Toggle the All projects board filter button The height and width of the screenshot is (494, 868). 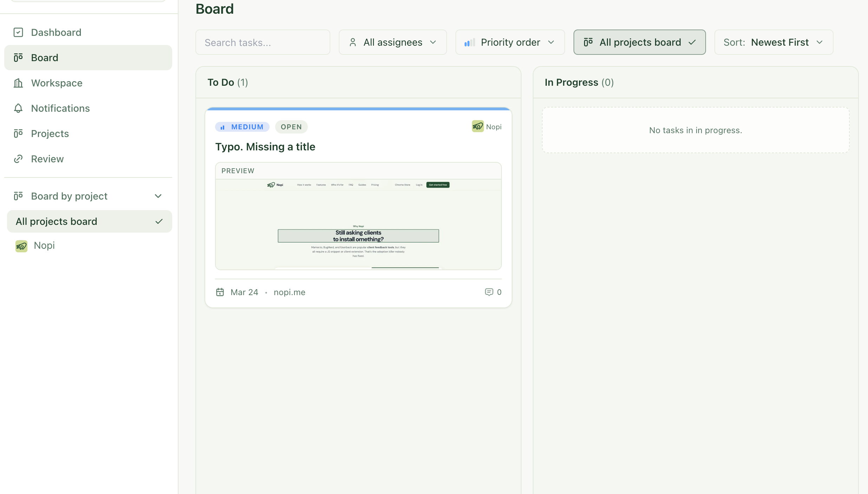[x=639, y=42]
